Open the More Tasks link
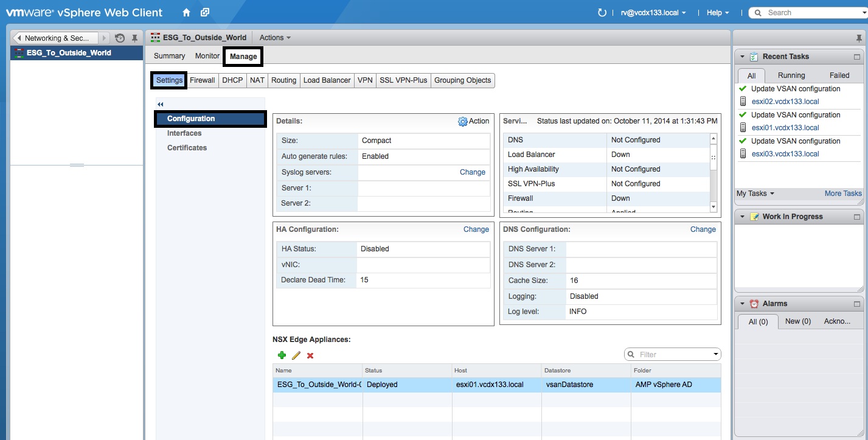 (842, 194)
